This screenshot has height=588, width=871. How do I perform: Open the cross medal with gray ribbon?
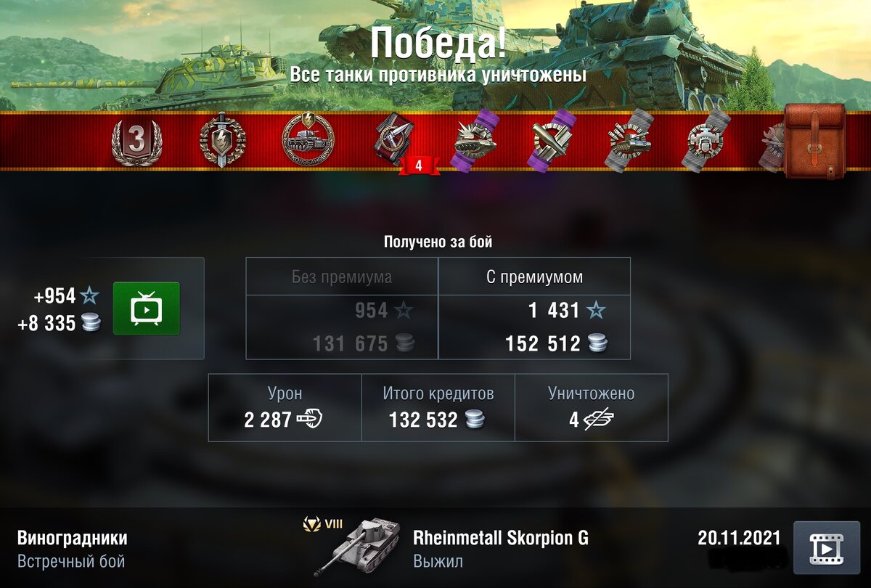click(706, 142)
